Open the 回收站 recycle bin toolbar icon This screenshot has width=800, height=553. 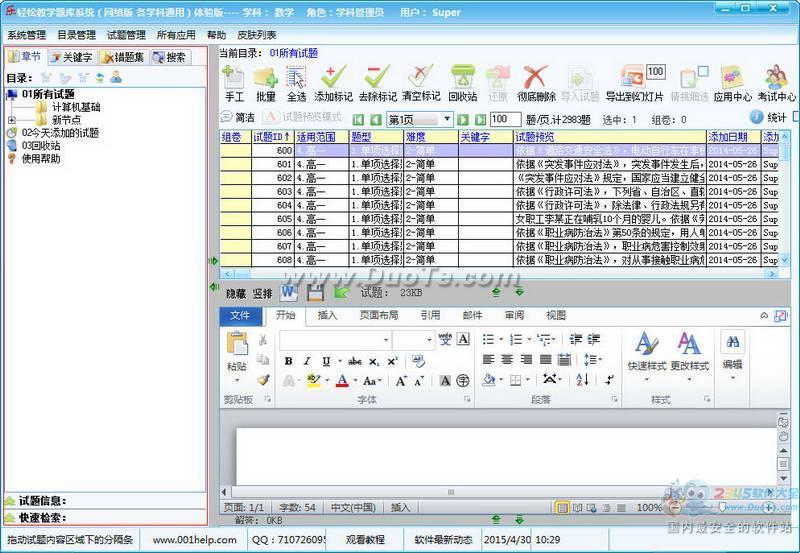(463, 78)
